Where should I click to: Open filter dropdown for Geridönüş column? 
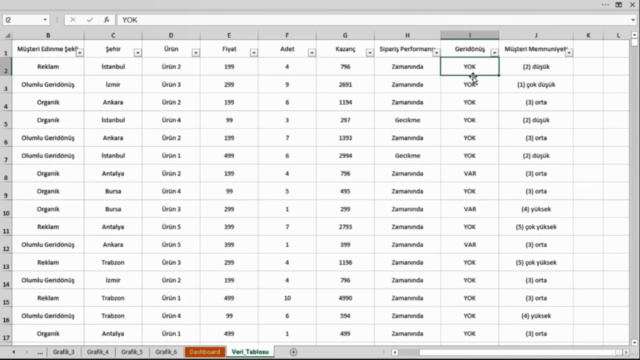tap(494, 53)
